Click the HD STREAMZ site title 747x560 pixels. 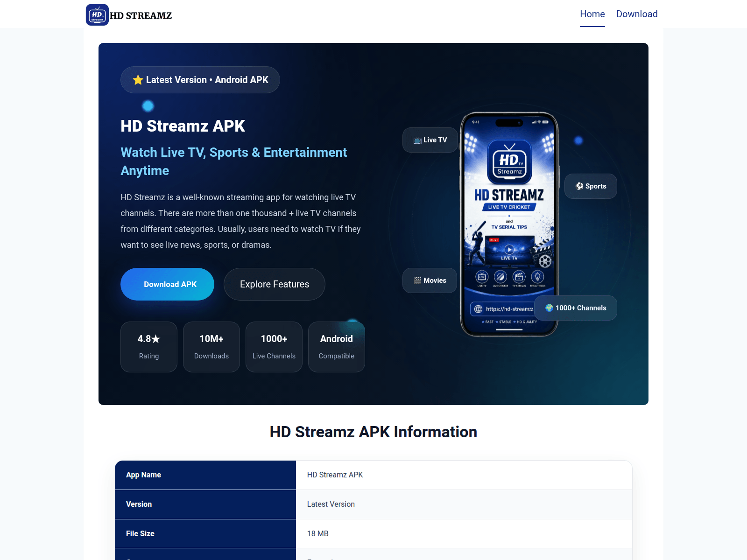pyautogui.click(x=141, y=15)
